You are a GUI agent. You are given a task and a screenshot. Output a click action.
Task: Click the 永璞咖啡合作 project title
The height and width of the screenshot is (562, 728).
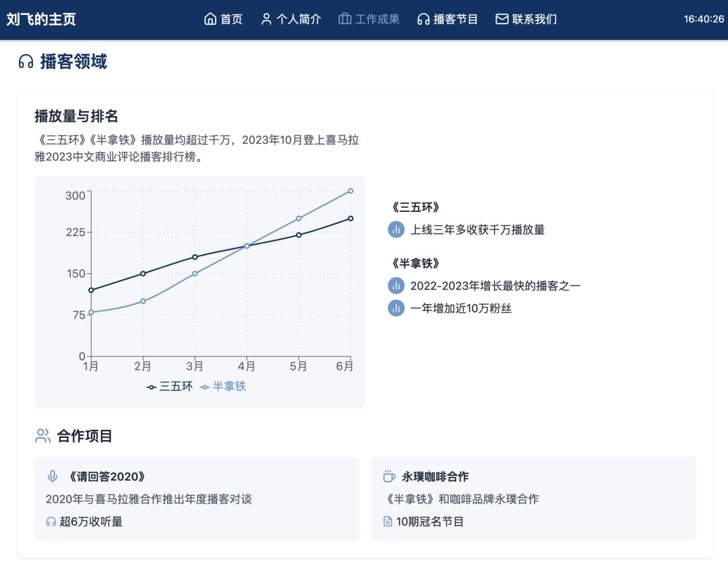click(435, 476)
